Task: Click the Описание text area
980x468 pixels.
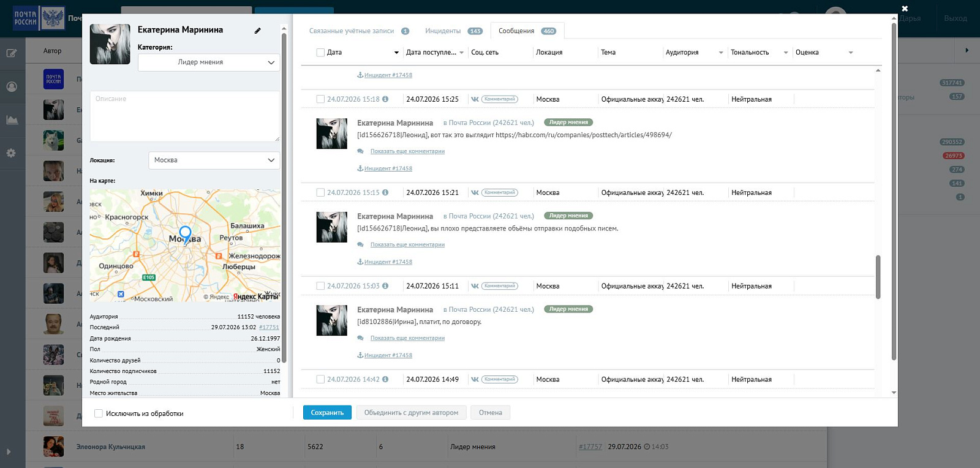Action: [185, 116]
